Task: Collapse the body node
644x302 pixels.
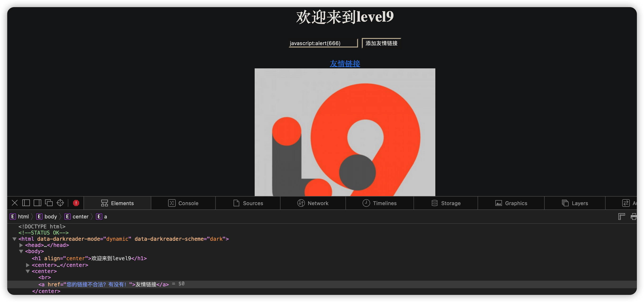Action: 21,251
